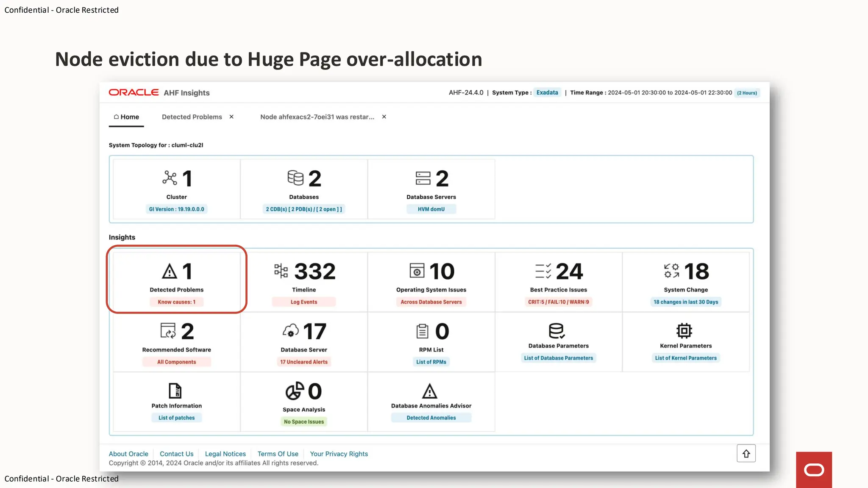Click the GI Version : 19.19.0.0.0 badge
The image size is (868, 488).
pos(176,209)
